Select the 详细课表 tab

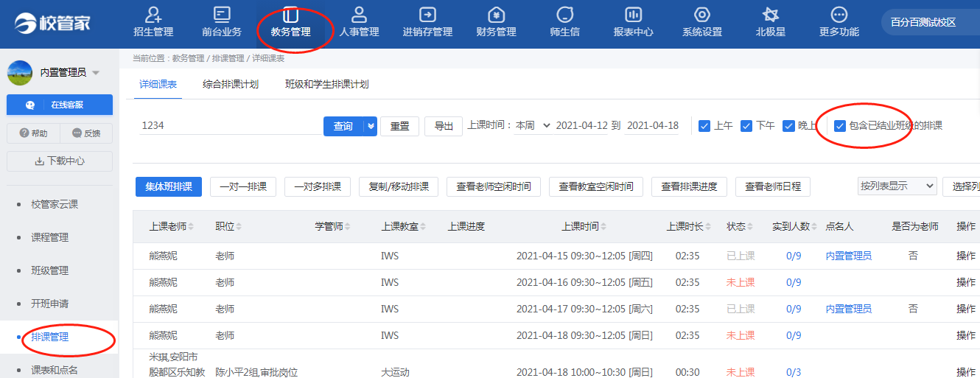pos(158,85)
